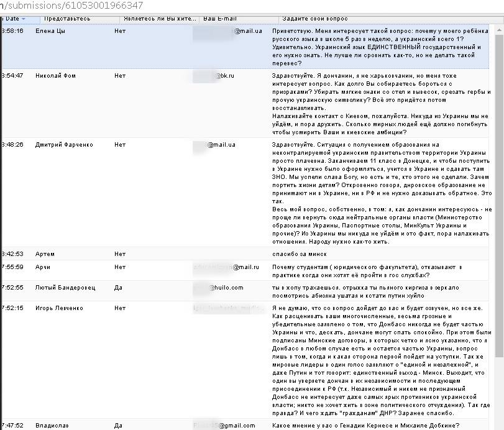Click the 'Нет' value in Елена Цы row
The height and width of the screenshot is (430, 504).
pos(120,30)
